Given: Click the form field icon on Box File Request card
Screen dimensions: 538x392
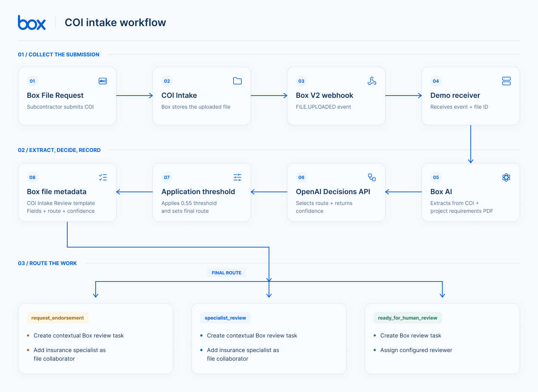Looking at the screenshot, I should pyautogui.click(x=103, y=81).
